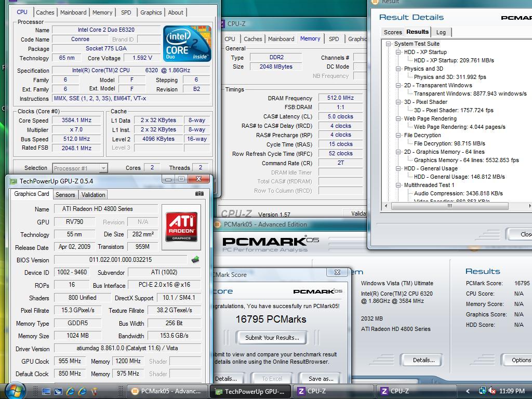Click Core Voltage value 1.592 V
Screen dimensions: 532x399
point(142,58)
